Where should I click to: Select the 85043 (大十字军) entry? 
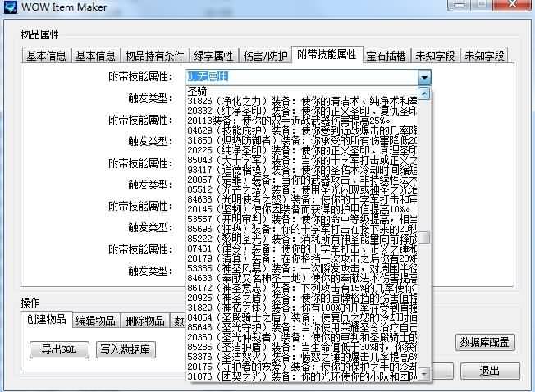click(302, 160)
